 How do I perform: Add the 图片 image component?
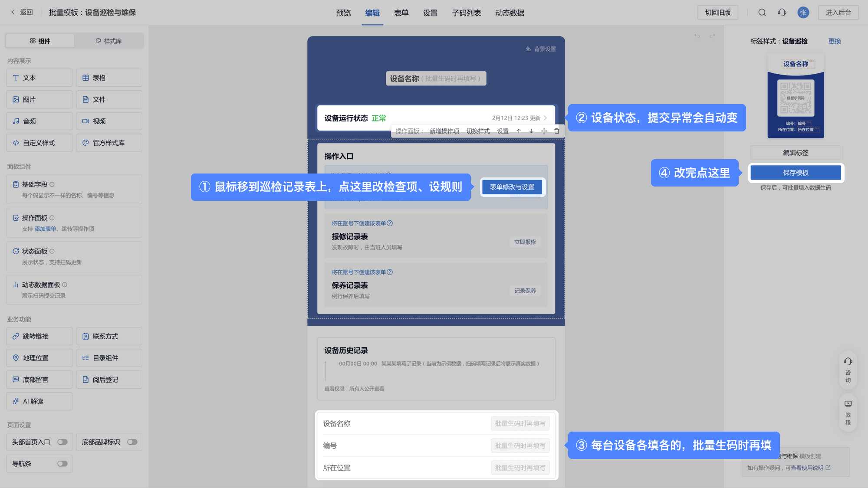point(39,99)
